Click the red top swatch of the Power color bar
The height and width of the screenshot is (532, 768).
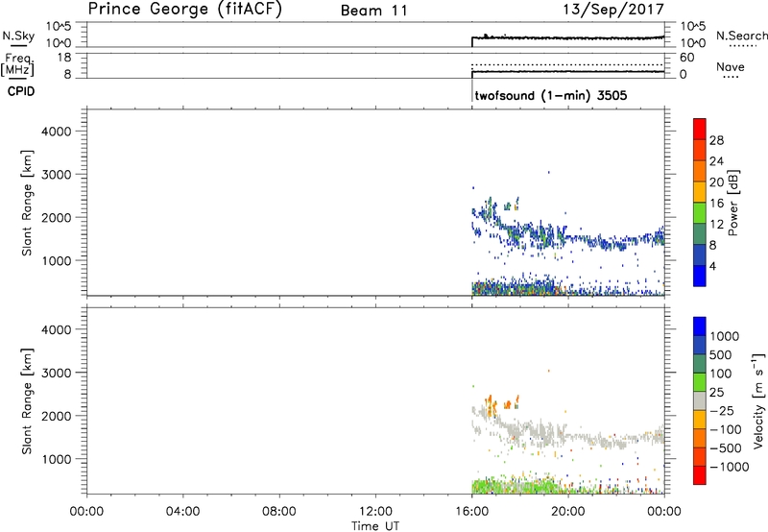(x=700, y=129)
